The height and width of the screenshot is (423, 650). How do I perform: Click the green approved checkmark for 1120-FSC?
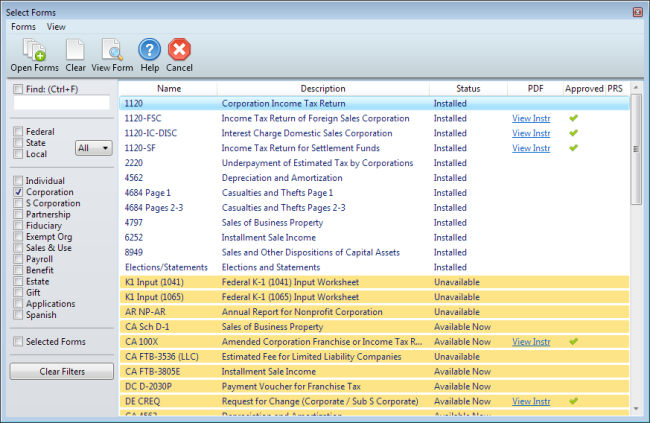(573, 118)
